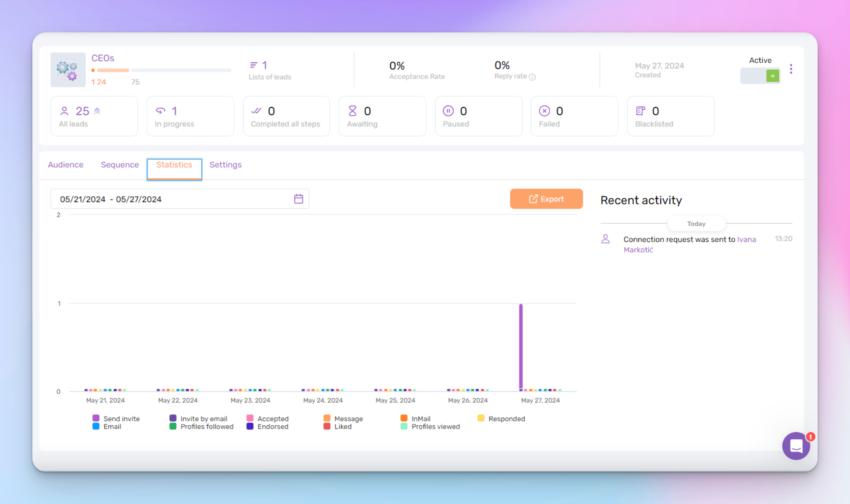Click the Awaiting hourglass icon
850x504 pixels.
point(352,111)
